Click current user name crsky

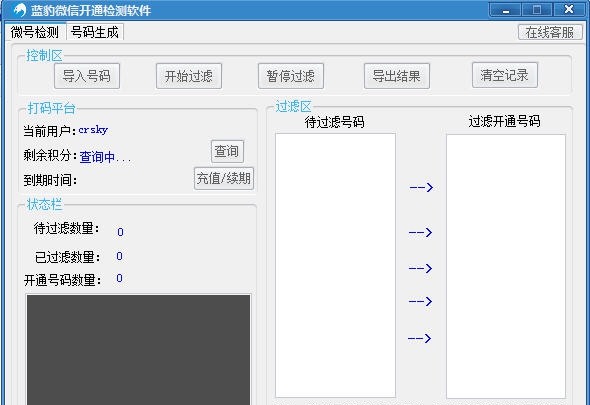pos(93,130)
